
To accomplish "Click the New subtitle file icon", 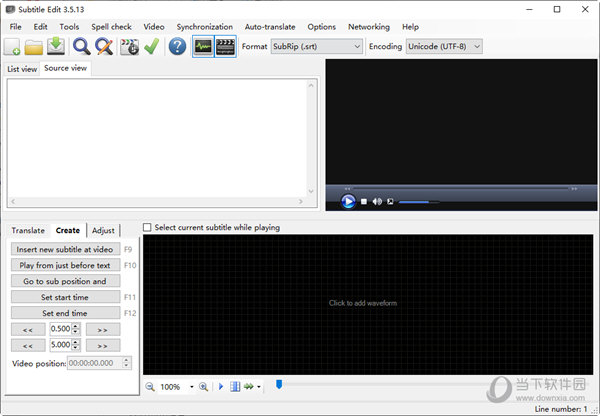I will (x=12, y=47).
